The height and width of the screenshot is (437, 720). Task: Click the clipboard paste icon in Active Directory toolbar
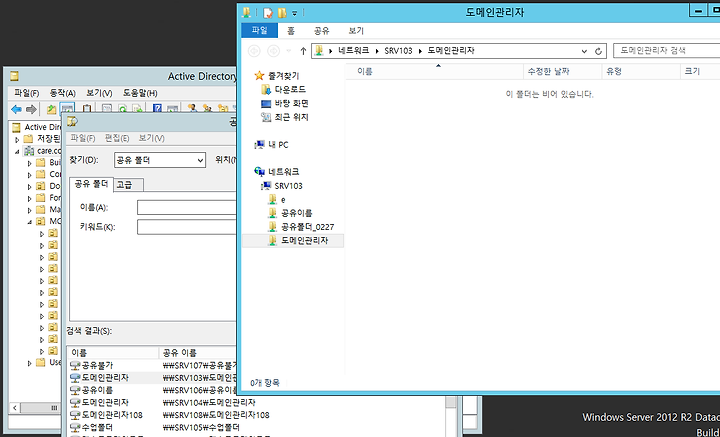pos(87,109)
